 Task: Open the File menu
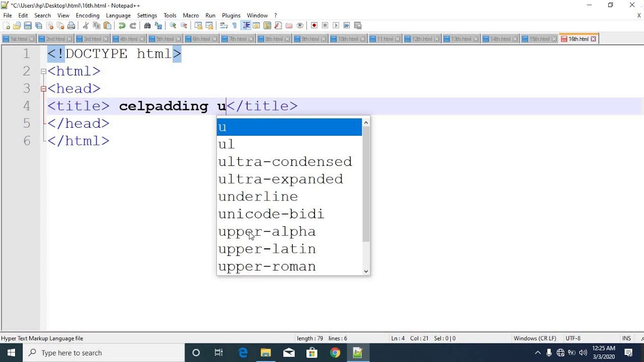click(8, 16)
